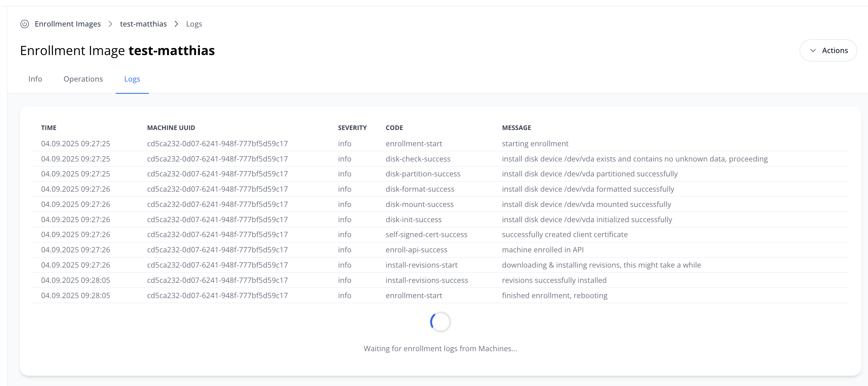The width and height of the screenshot is (868, 386).
Task: Select the Logs tab
Action: point(132,79)
